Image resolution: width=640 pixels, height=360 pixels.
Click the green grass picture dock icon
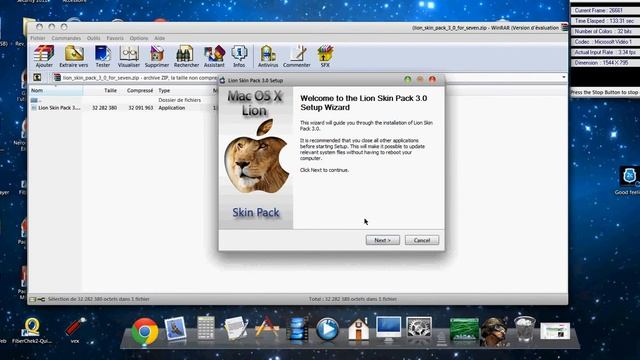[x=464, y=329]
